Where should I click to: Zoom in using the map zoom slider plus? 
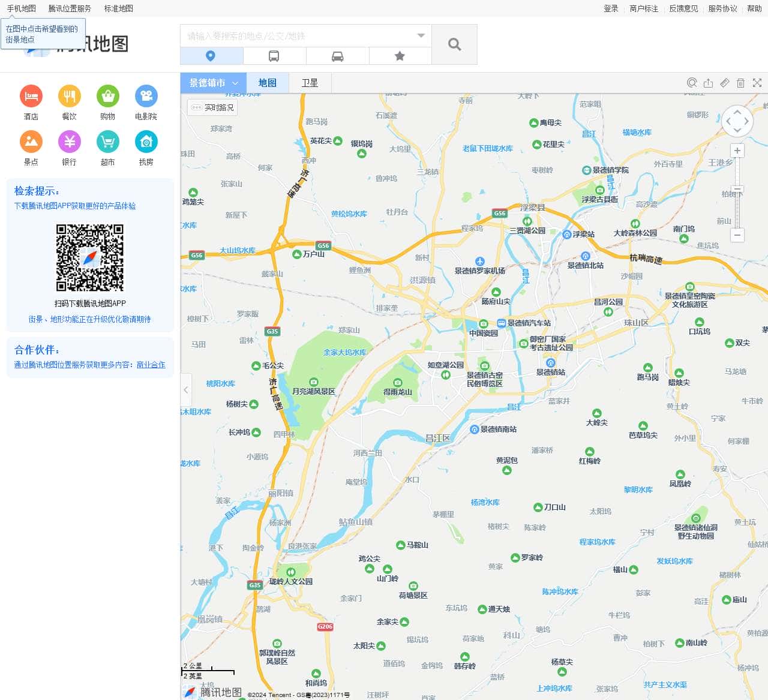pyautogui.click(x=737, y=149)
